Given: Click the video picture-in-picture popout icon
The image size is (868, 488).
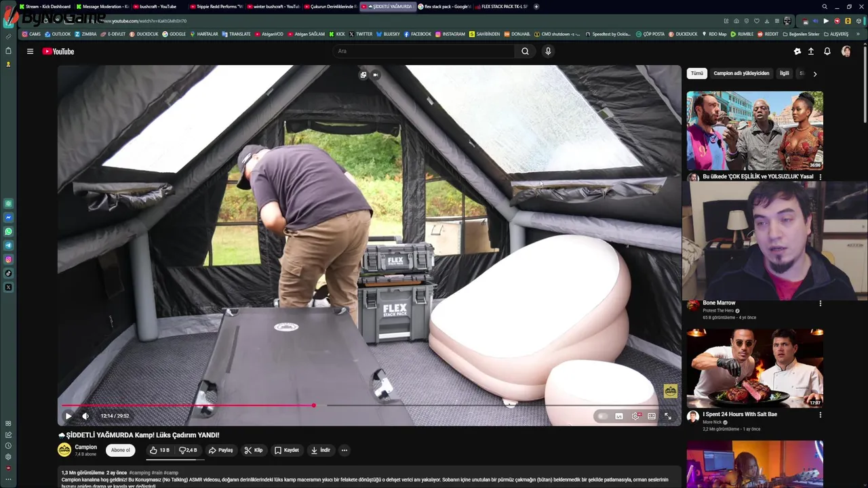Looking at the screenshot, I should (x=363, y=75).
